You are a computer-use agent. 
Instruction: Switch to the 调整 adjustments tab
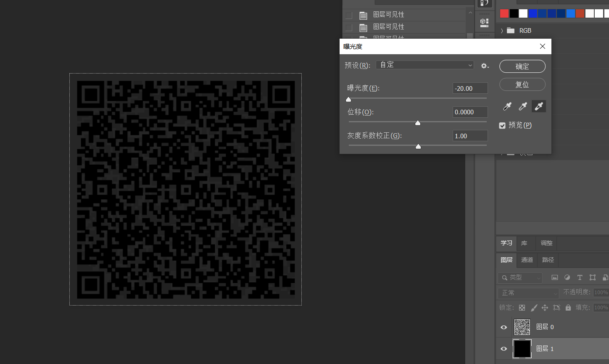click(x=546, y=243)
